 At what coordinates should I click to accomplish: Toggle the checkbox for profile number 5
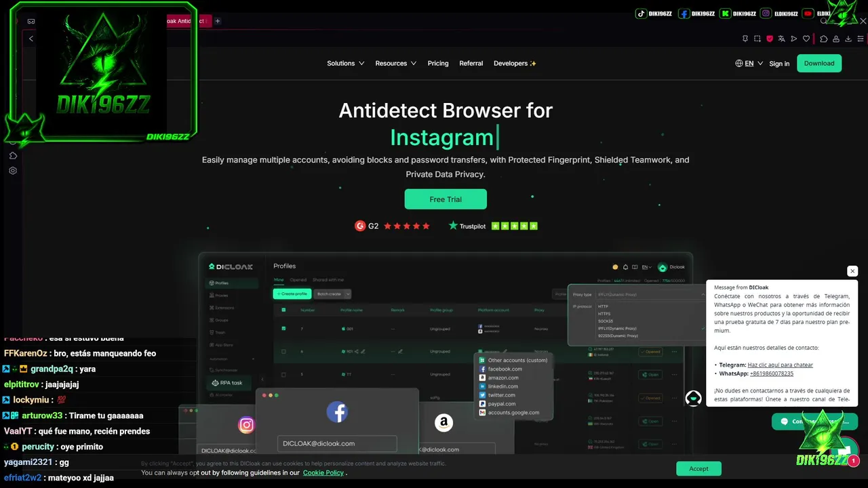pyautogui.click(x=283, y=374)
